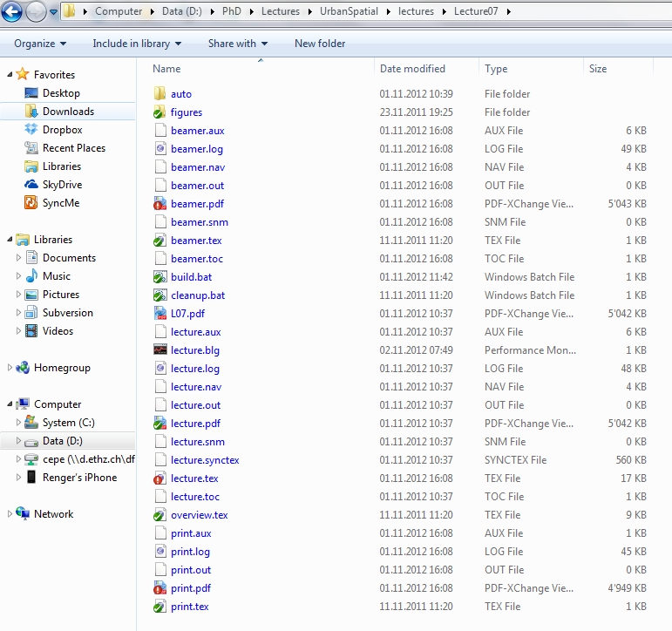672x631 pixels.
Task: Expand the Data (D:) drive node
Action: pyautogui.click(x=18, y=440)
